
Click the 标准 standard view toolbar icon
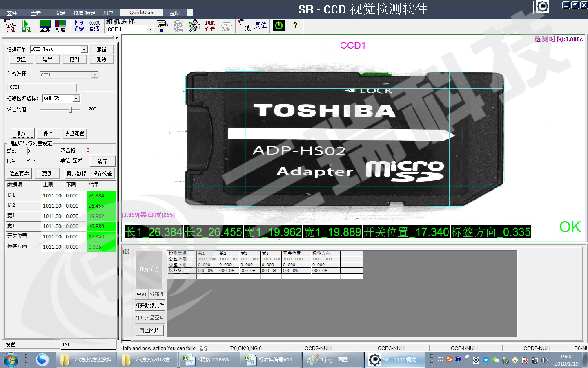pos(60,26)
